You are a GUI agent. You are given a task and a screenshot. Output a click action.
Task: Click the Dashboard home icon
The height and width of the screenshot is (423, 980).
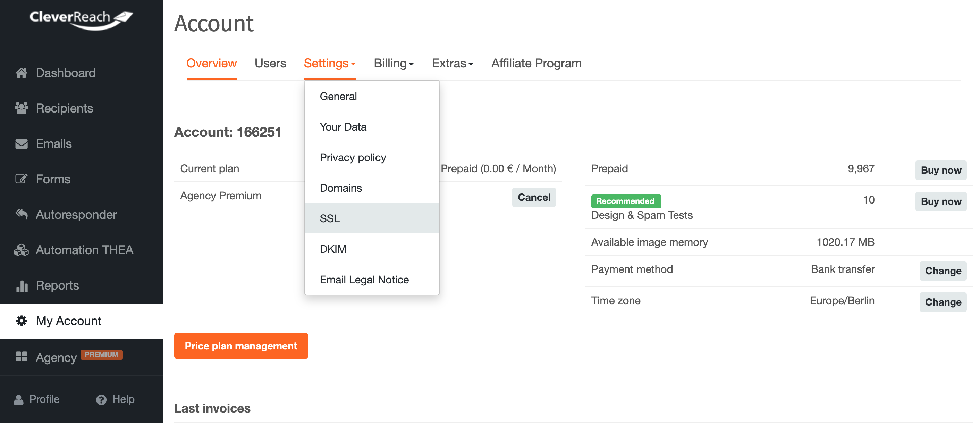(21, 73)
